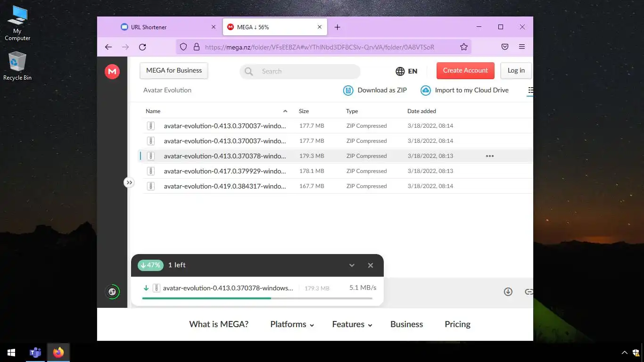Open Windows Start menu
644x362 pixels.
[11, 353]
